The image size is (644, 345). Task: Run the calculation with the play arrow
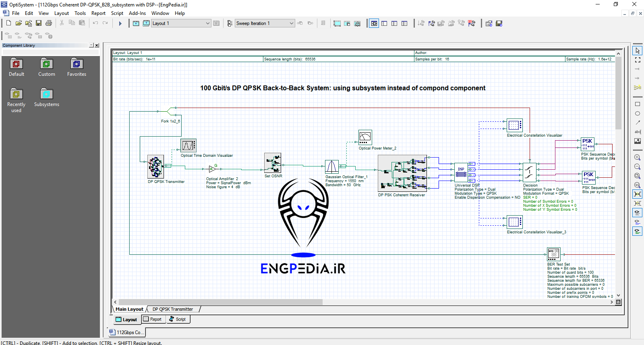120,23
